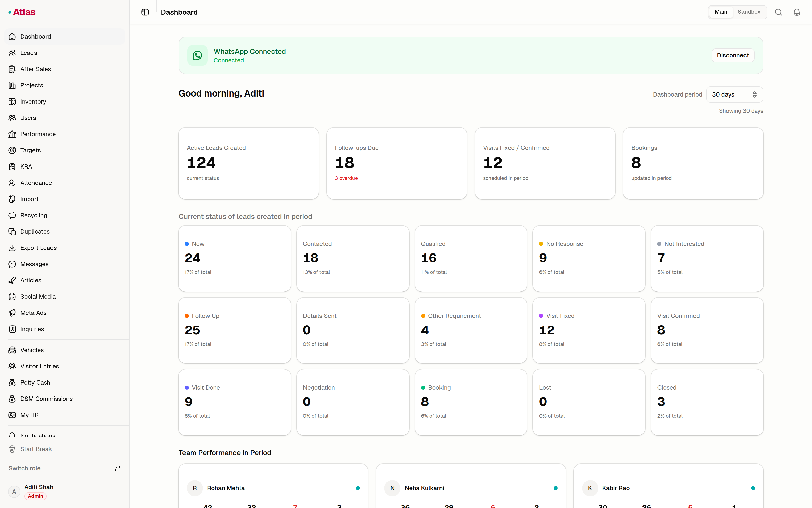Open Messages menu item
Screen dimensions: 812x508
pos(65,264)
